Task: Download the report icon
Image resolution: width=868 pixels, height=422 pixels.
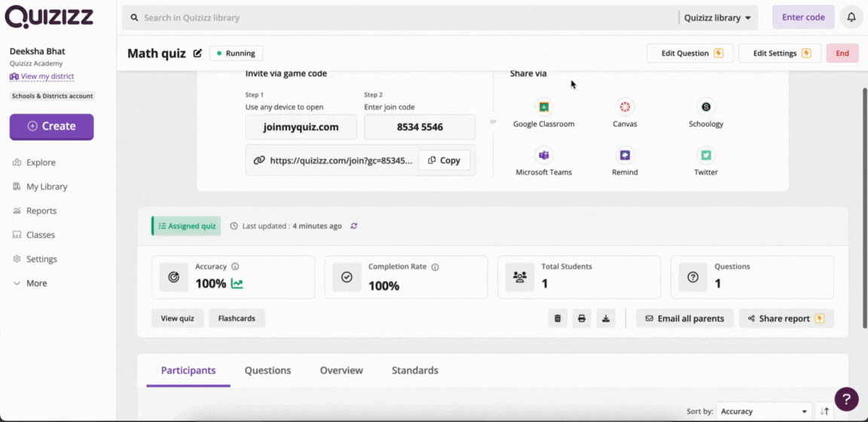Action: pos(606,319)
